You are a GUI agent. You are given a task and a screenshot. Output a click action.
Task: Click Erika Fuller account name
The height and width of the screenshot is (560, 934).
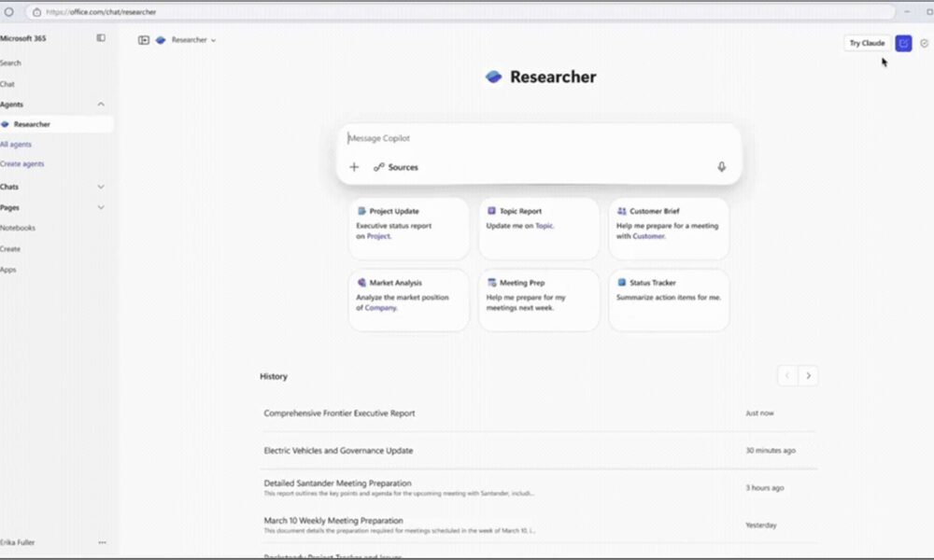coord(17,542)
